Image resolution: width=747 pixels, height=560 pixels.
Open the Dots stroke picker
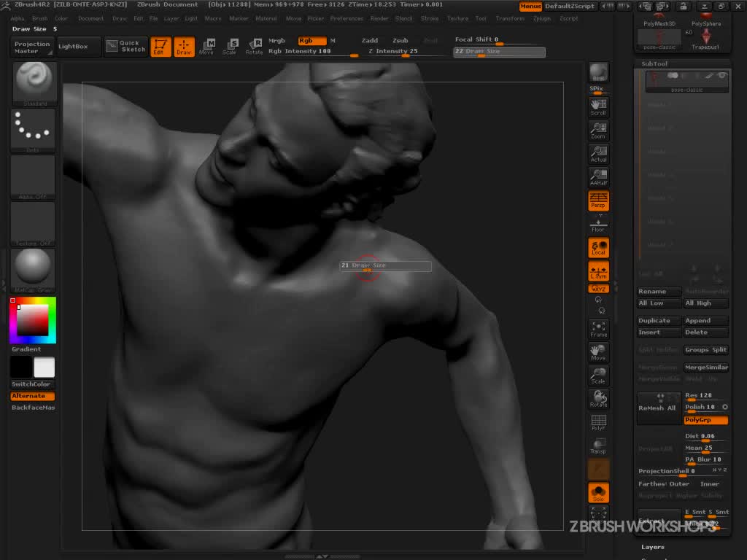pyautogui.click(x=33, y=131)
